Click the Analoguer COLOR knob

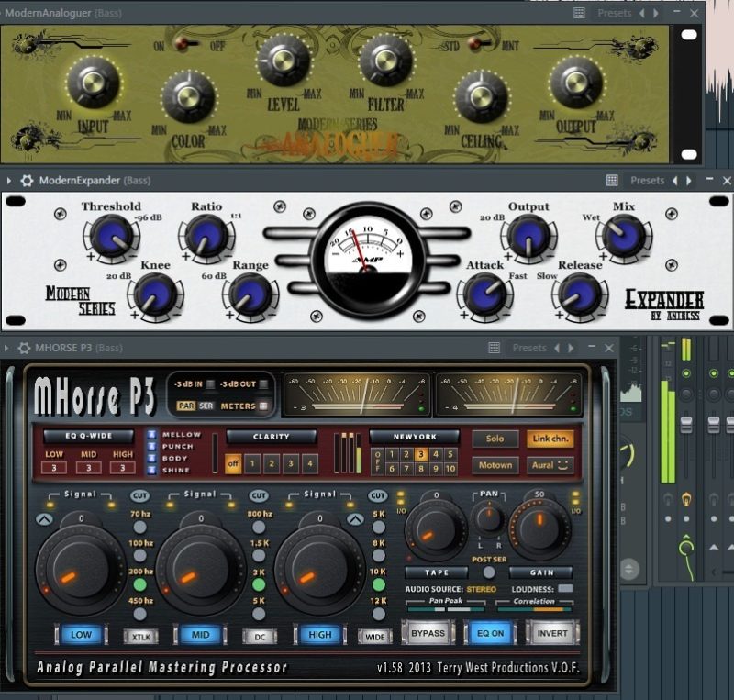click(x=188, y=97)
